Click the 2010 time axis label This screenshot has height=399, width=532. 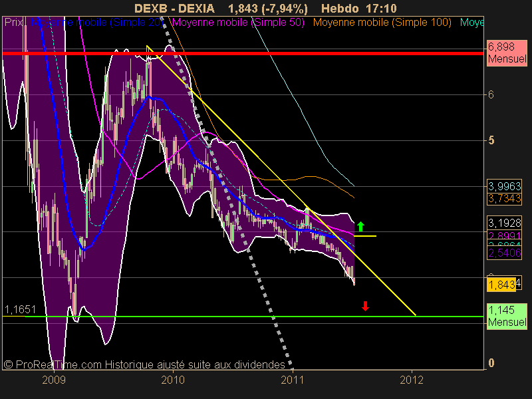173,380
